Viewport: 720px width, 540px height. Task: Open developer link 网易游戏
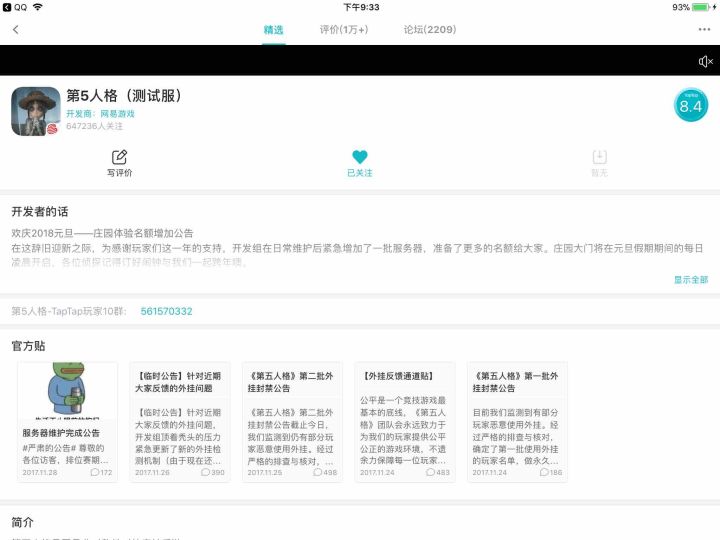(118, 113)
